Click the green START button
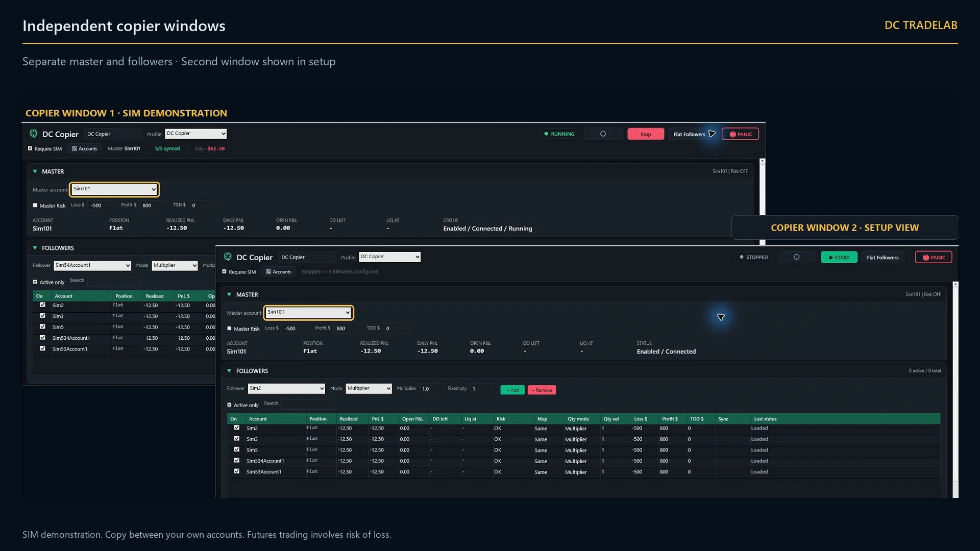 [839, 257]
